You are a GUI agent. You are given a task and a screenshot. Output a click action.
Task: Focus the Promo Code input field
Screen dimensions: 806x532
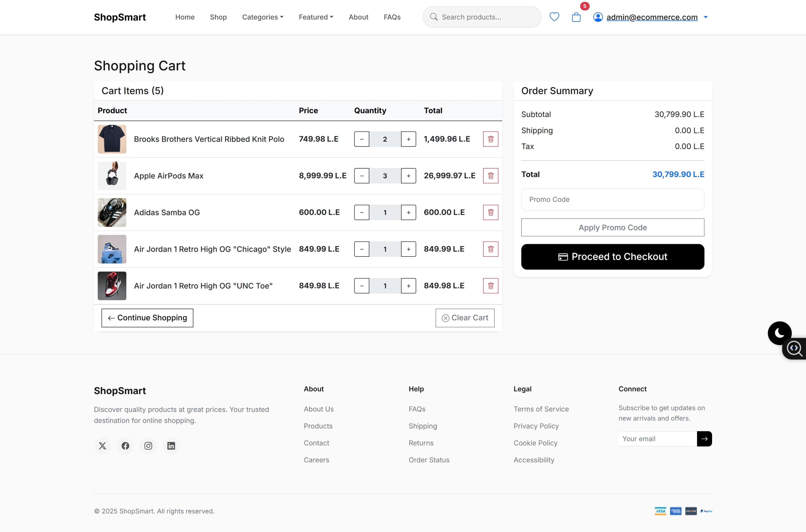click(x=613, y=200)
